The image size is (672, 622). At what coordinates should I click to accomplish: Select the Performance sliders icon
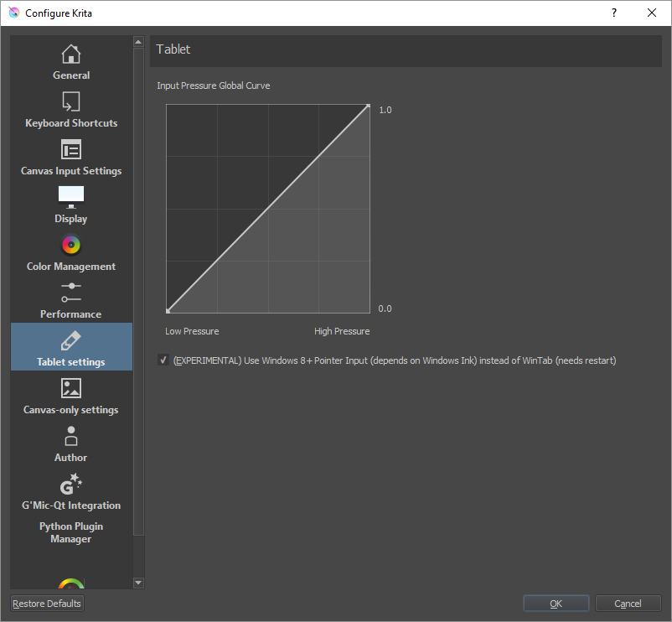(x=71, y=293)
